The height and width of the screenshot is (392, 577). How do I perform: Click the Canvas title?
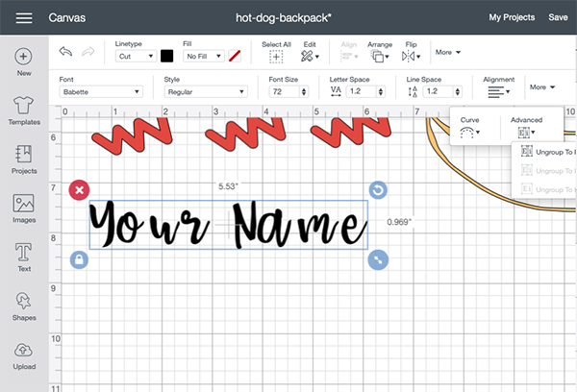[67, 17]
